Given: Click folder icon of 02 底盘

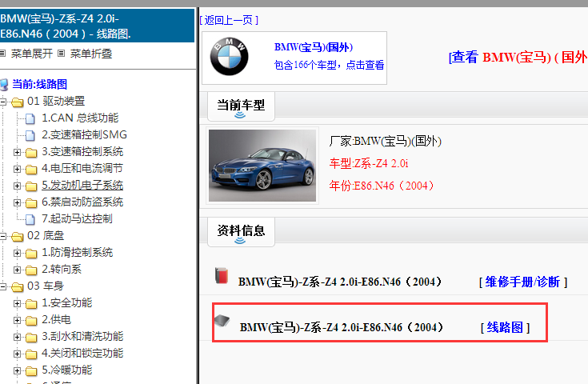Looking at the screenshot, I should (18, 236).
